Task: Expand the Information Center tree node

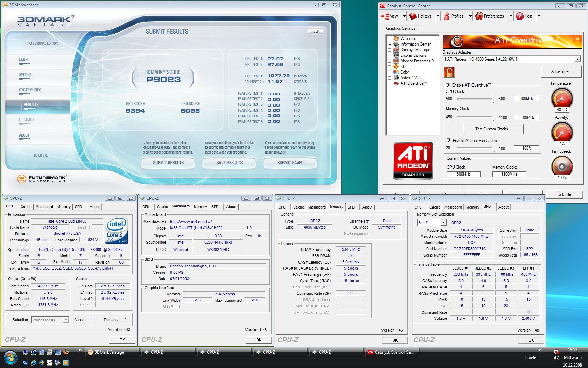Action: [390, 44]
